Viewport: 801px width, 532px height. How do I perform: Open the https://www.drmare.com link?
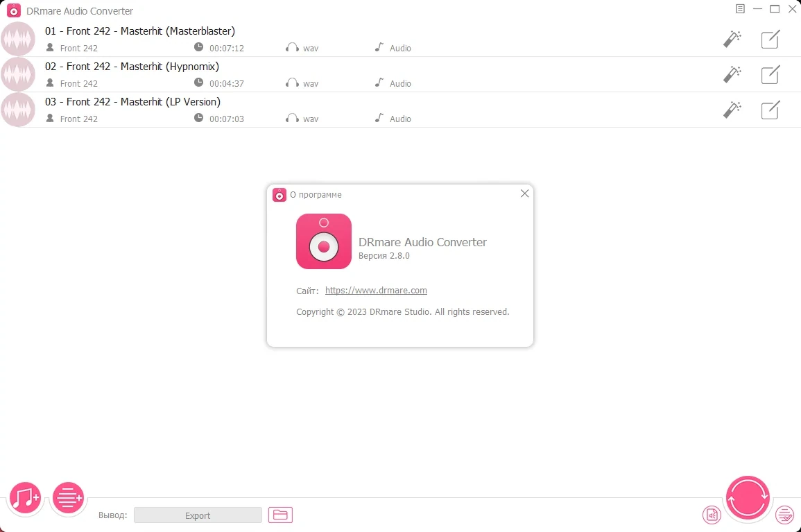tap(376, 290)
